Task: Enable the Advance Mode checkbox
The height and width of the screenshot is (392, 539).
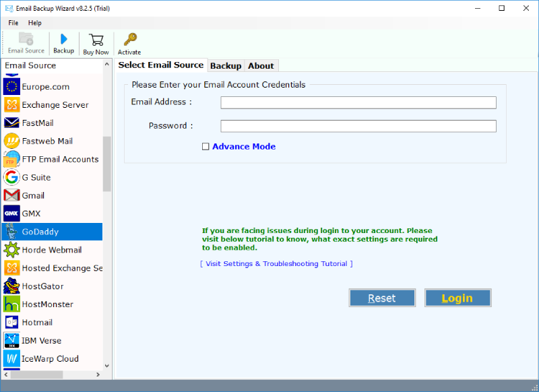Action: 205,147
